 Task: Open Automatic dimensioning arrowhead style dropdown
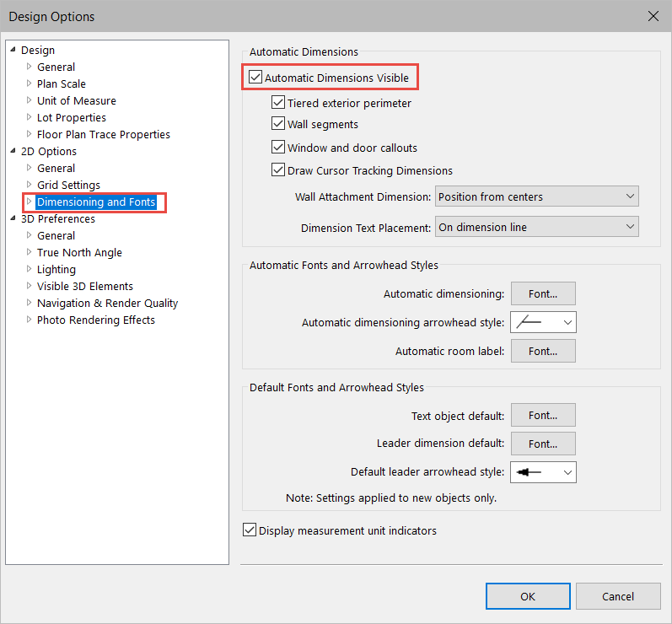[543, 322]
